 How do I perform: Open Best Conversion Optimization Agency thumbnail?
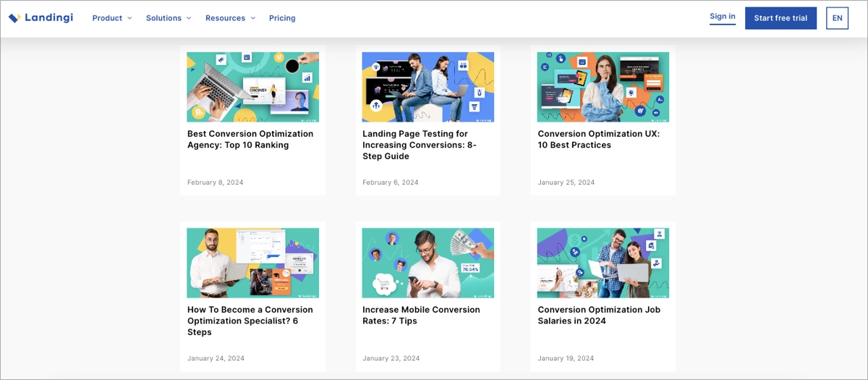coord(252,87)
